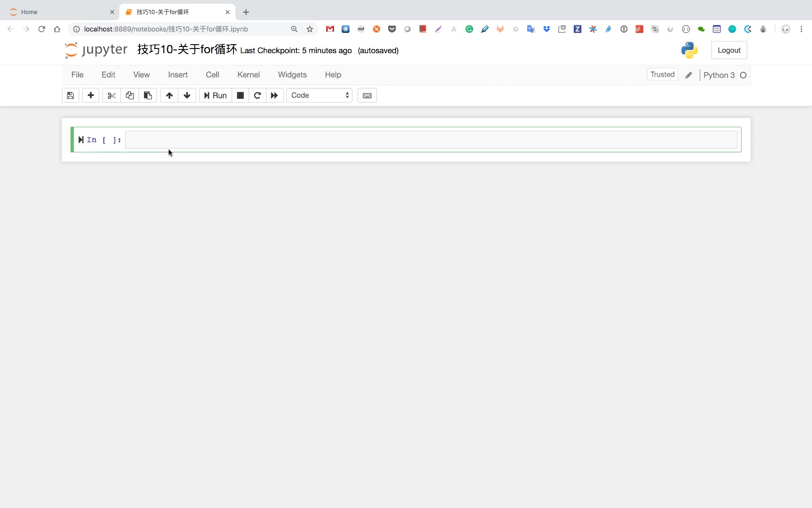Viewport: 812px width, 508px height.
Task: Restart kernel and run all cells icon
Action: pos(274,95)
